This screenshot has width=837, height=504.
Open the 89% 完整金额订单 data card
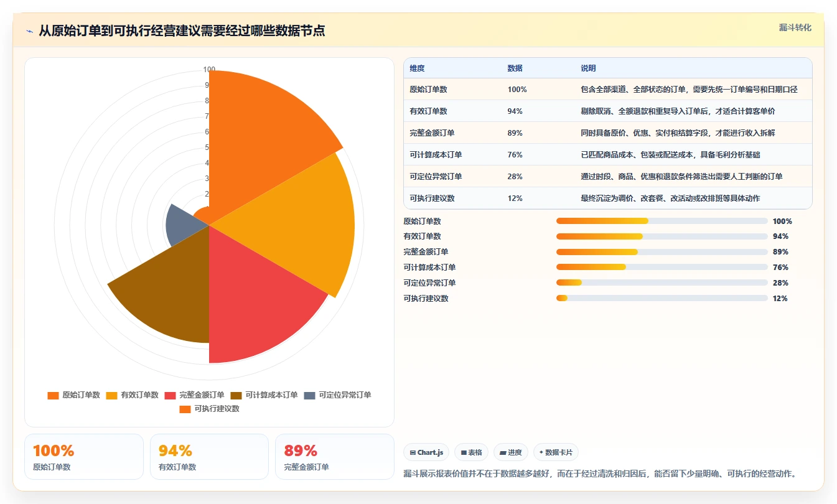[x=335, y=457]
